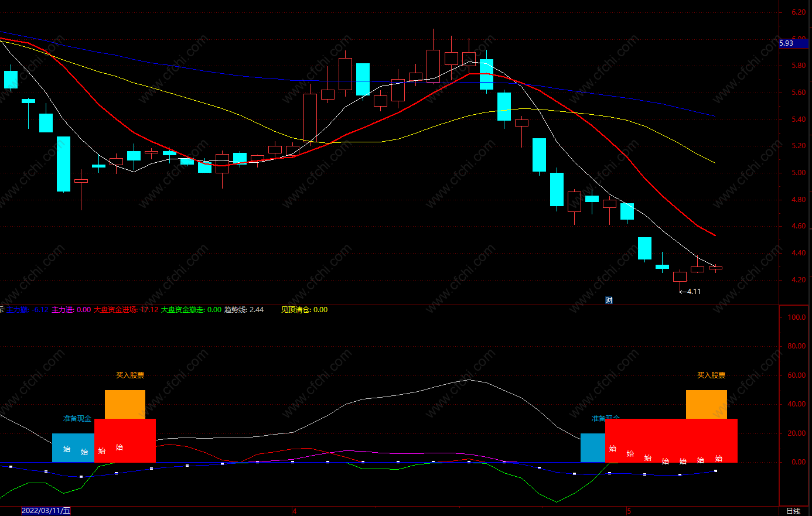Image resolution: width=812 pixels, height=516 pixels.
Task: Click the left orange buy-signal block
Action: [125, 405]
